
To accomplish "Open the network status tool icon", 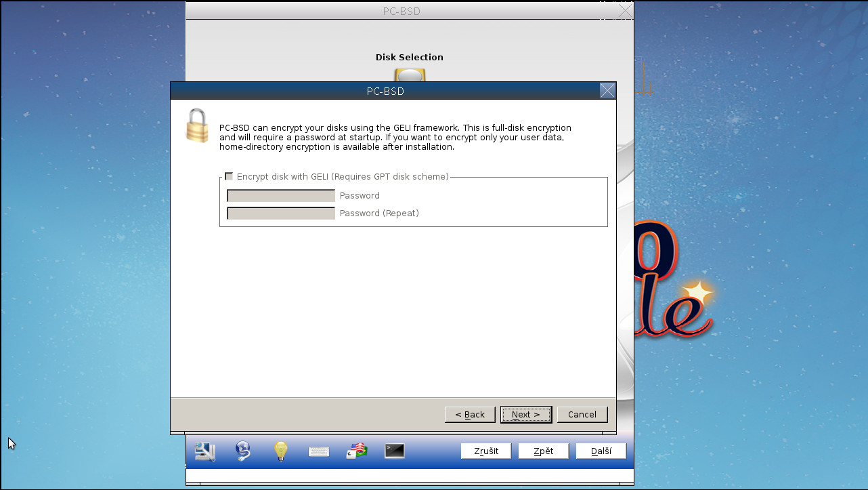I will [242, 450].
